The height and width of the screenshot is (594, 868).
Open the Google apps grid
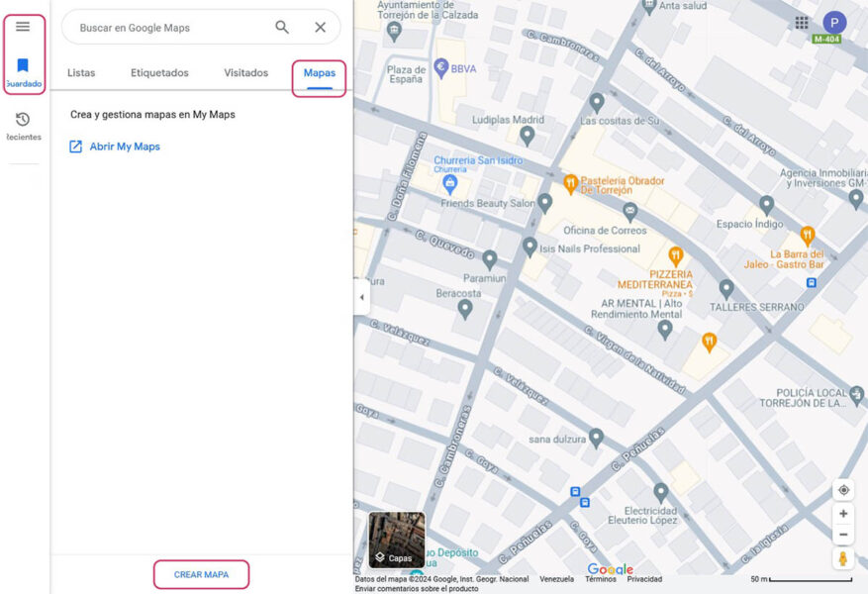tap(802, 22)
